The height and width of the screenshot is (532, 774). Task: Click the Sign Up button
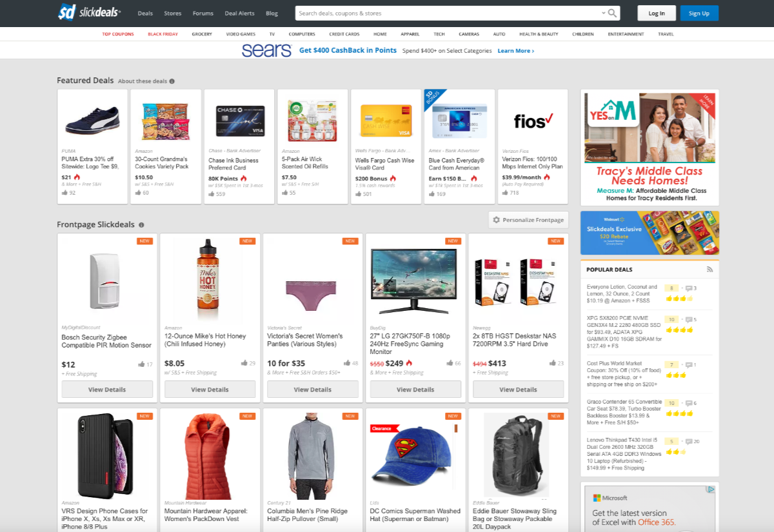click(x=699, y=14)
